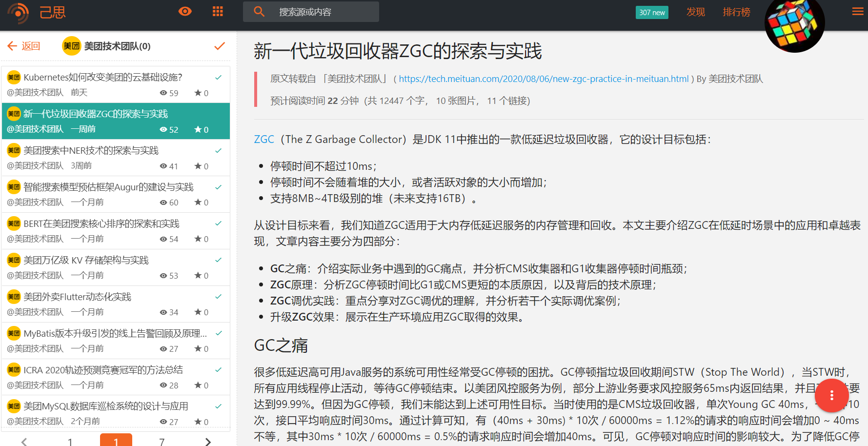
Task: Jump to page 7 in pagination
Action: [x=161, y=442]
